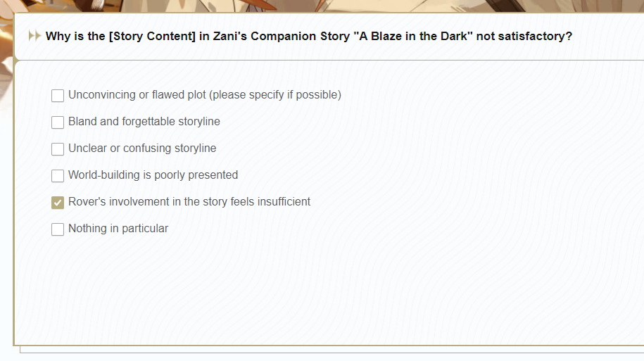The image size is (644, 361).
Task: Click the 'Bland and forgettable storyline' label
Action: click(x=144, y=122)
